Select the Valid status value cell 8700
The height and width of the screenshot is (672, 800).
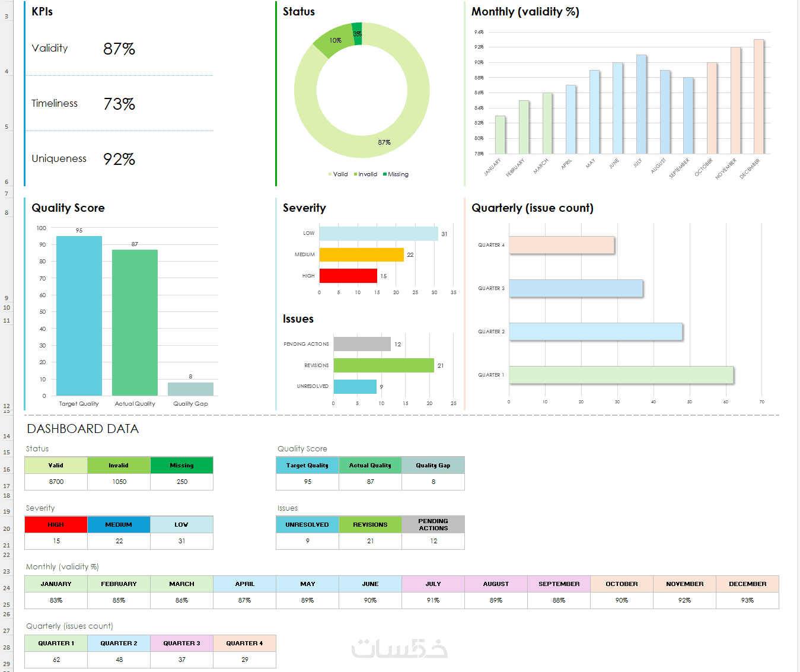coord(56,482)
